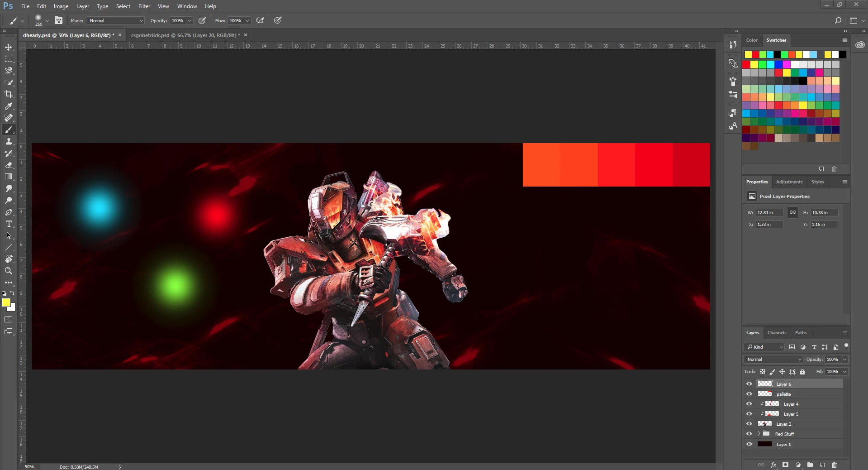Viewport: 868px width, 470px height.
Task: Create a new layer in Layers panel
Action: point(822,465)
